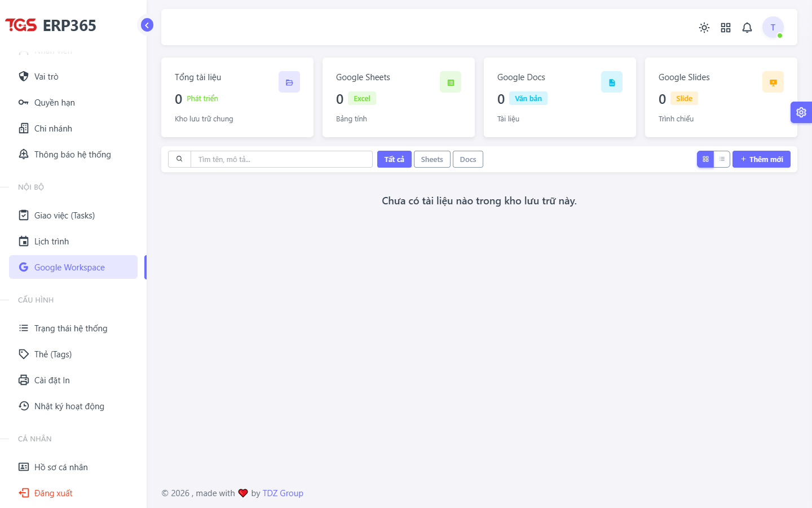
Task: Select the Docs filter
Action: click(x=468, y=159)
